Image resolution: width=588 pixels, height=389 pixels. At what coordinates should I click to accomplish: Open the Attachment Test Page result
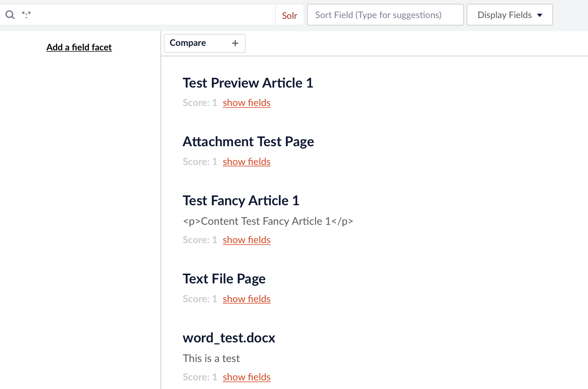(248, 142)
